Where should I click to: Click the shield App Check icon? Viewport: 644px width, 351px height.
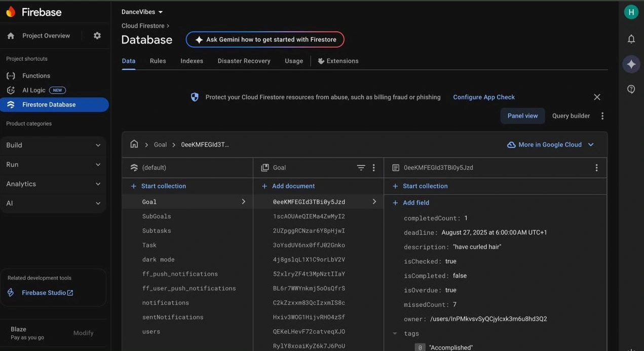point(195,97)
